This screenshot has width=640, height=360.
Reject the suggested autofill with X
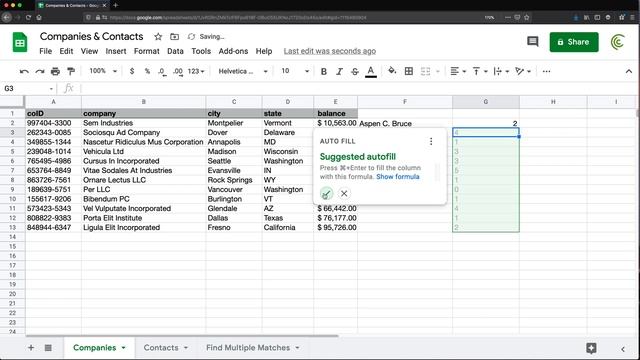(344, 193)
